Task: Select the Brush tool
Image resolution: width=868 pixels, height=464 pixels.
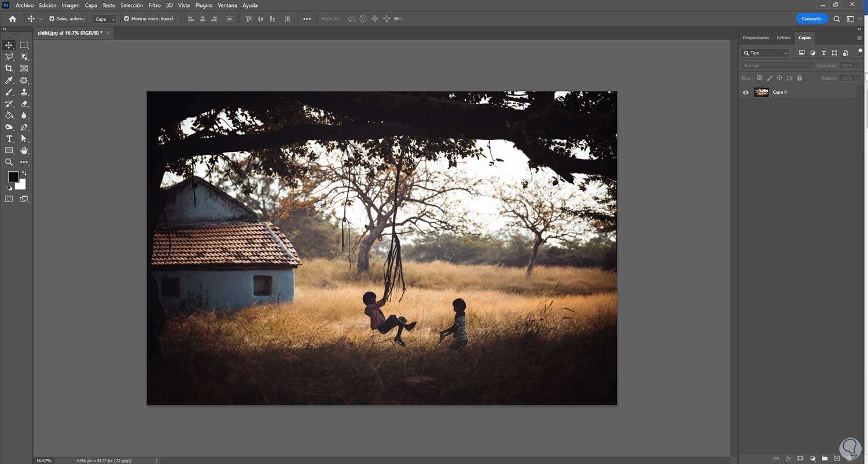Action: pos(9,92)
